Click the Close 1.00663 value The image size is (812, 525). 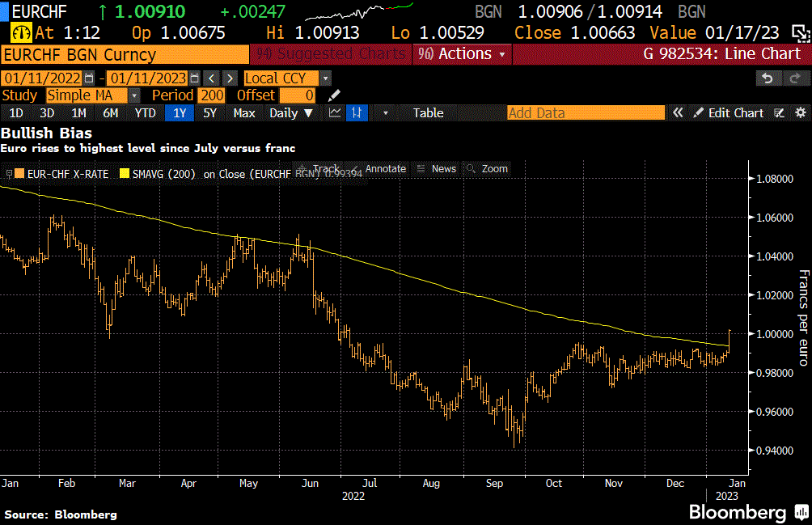(x=574, y=33)
